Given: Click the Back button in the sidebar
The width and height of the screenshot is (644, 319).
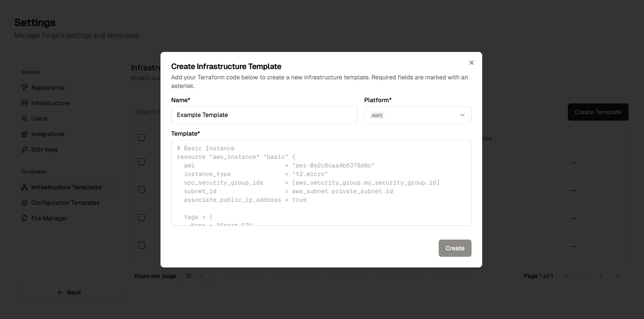Looking at the screenshot, I should [69, 292].
